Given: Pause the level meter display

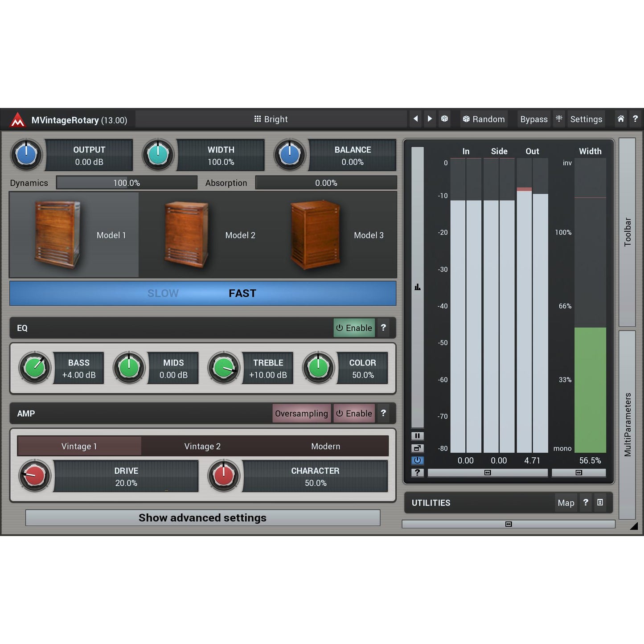Looking at the screenshot, I should pos(417,436).
